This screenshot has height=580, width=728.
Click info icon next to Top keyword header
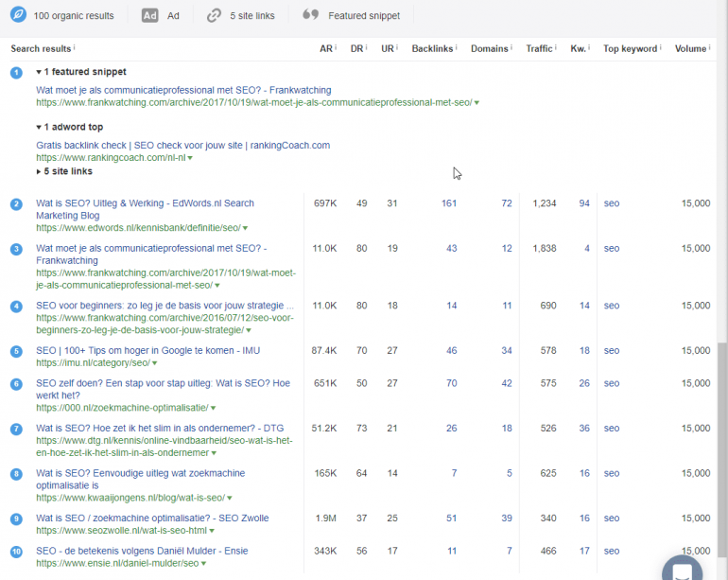point(660,47)
